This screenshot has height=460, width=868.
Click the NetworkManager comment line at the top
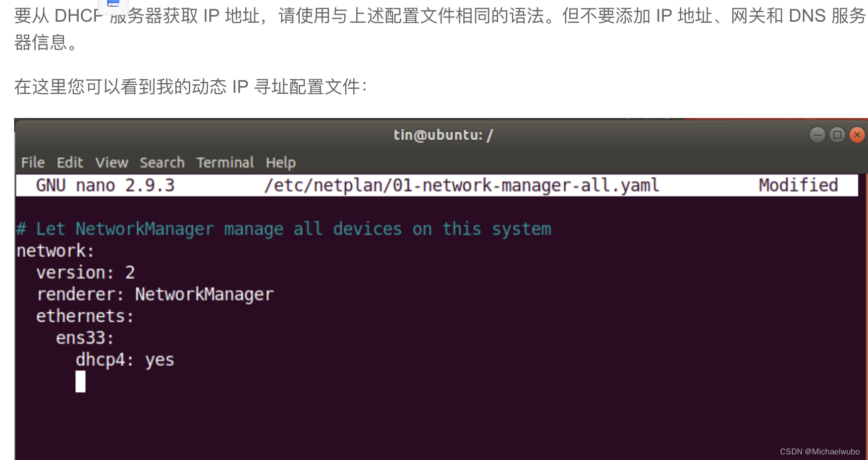[283, 228]
